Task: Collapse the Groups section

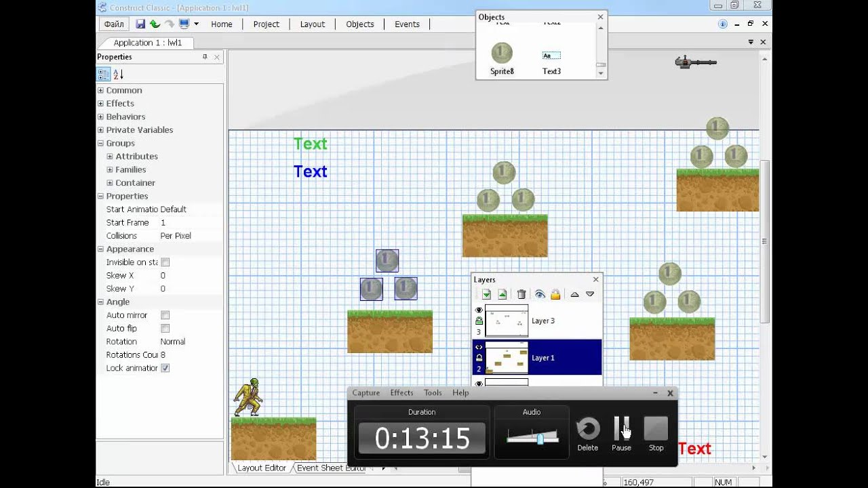Action: tap(101, 143)
